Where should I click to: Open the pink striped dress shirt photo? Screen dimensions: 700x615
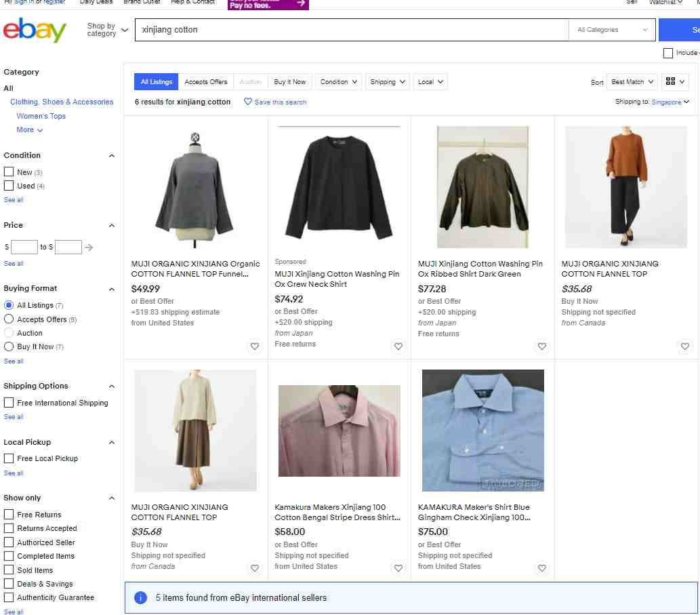tap(339, 431)
